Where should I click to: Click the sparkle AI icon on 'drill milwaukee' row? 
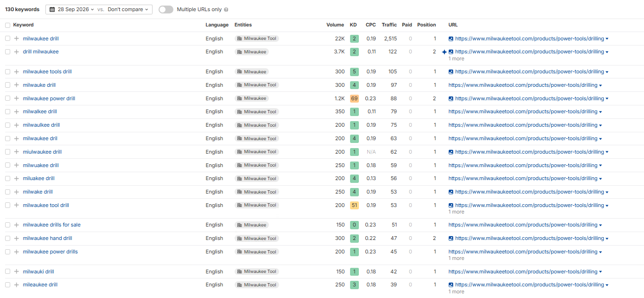click(x=444, y=52)
